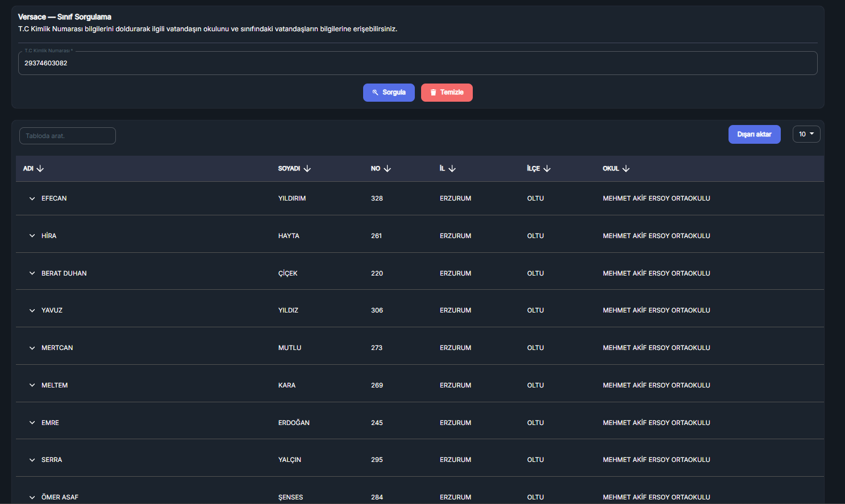Expand the EMRE row details

coord(32,423)
